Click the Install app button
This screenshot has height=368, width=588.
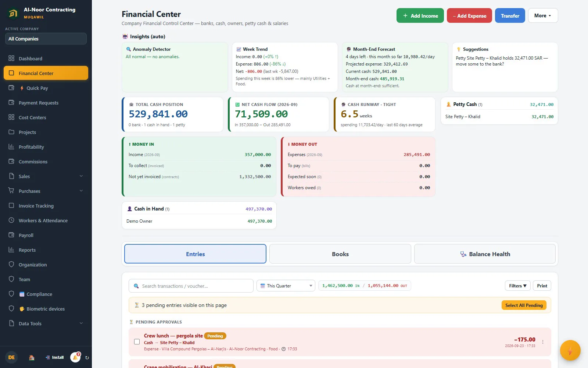tap(54, 357)
